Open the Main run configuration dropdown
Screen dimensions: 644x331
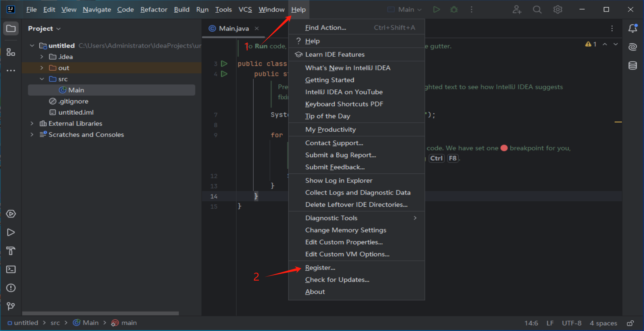[405, 10]
